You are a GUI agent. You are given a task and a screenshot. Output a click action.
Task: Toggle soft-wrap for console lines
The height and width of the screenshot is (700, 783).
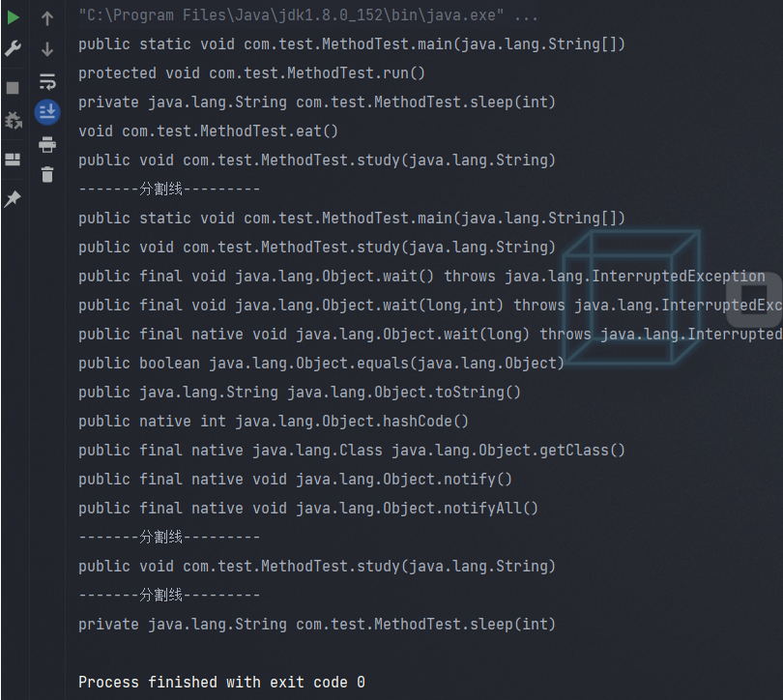(47, 81)
